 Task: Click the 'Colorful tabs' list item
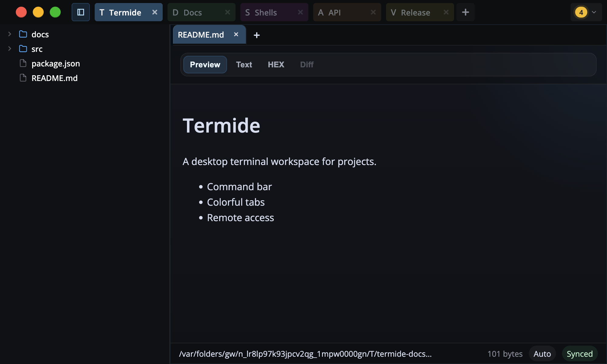[x=236, y=202]
